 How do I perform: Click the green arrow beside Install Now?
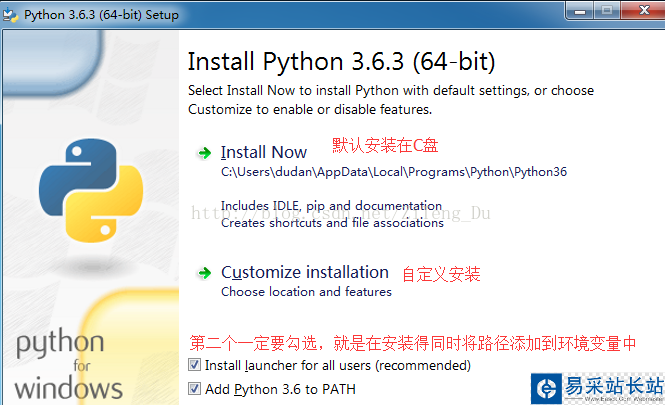point(204,153)
